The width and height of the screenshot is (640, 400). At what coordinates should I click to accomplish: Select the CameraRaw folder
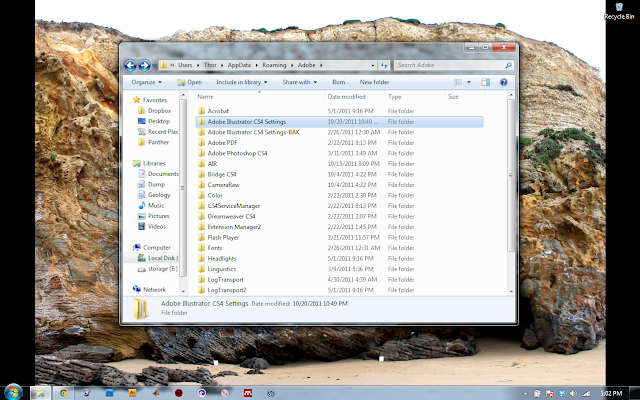click(x=223, y=185)
